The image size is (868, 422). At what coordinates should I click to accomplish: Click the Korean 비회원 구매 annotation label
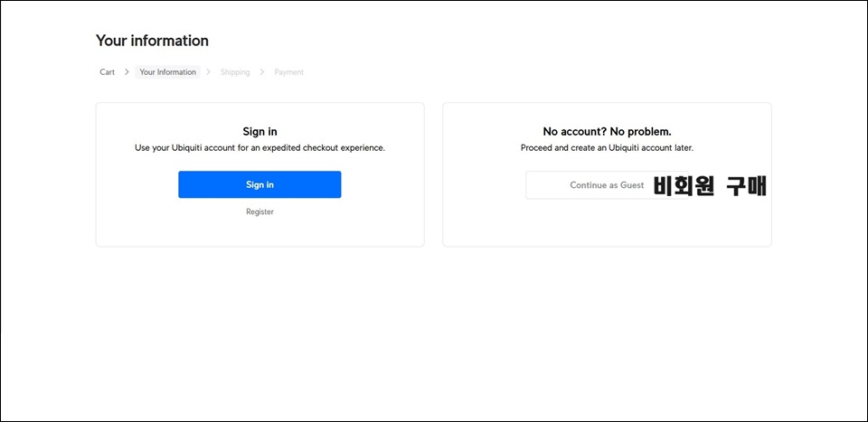point(711,186)
